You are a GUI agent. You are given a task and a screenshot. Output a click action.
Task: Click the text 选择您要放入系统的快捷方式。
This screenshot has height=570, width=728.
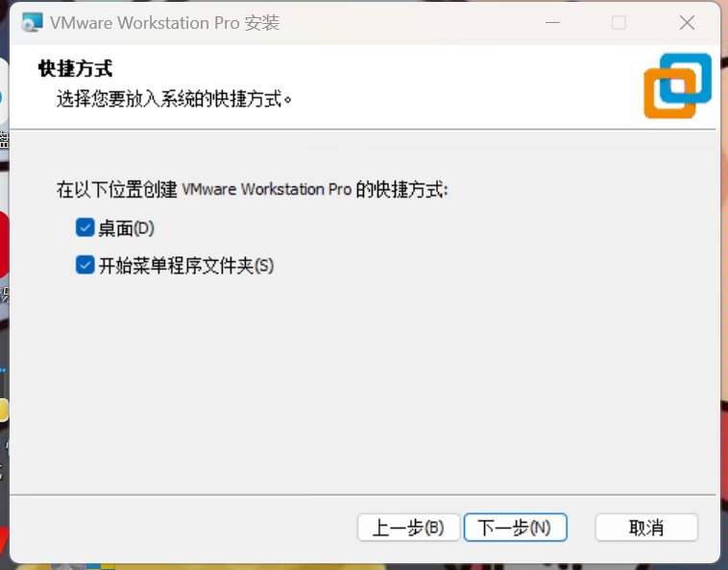[x=174, y=99]
